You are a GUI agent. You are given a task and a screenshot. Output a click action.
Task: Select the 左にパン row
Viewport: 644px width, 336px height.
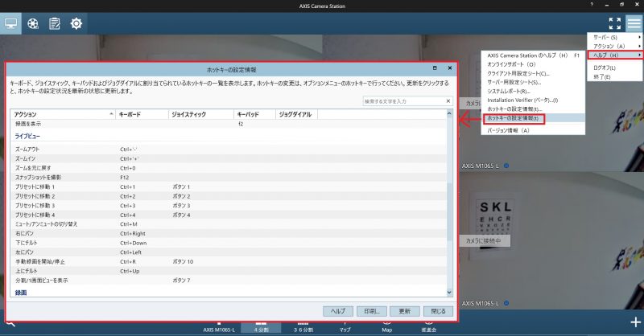[229, 252]
